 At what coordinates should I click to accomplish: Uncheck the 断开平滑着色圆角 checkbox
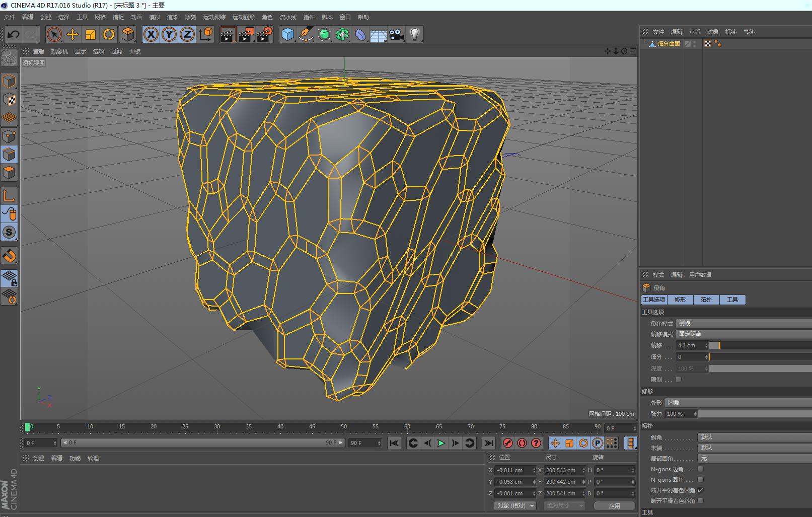701,490
